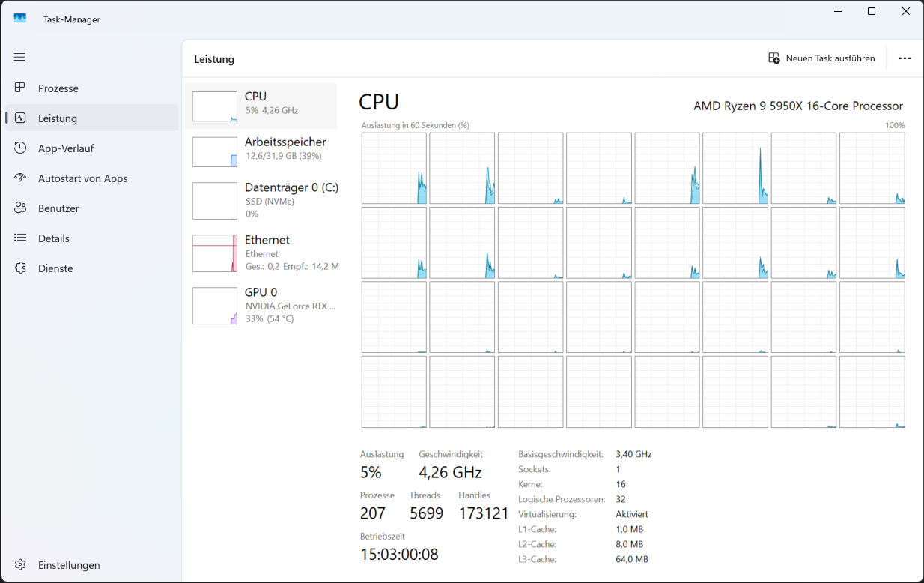
Task: Click the Einstellungen gear icon
Action: (x=20, y=564)
